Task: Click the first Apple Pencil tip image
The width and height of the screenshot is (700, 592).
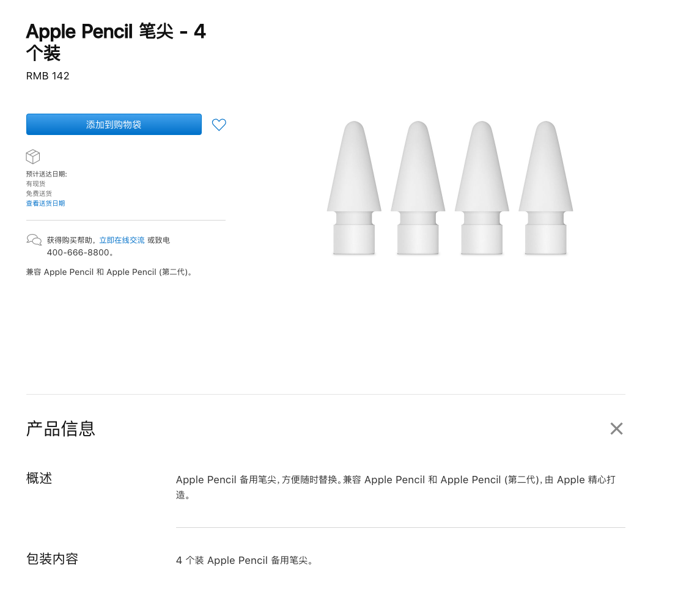Action: pos(354,188)
